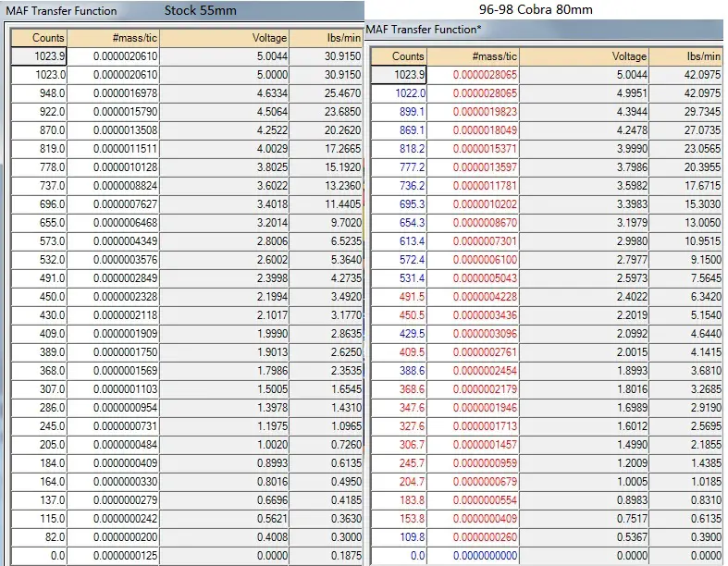728x566 pixels.
Task: Click mass/tic value 0.0000013508
Action: click(113, 130)
